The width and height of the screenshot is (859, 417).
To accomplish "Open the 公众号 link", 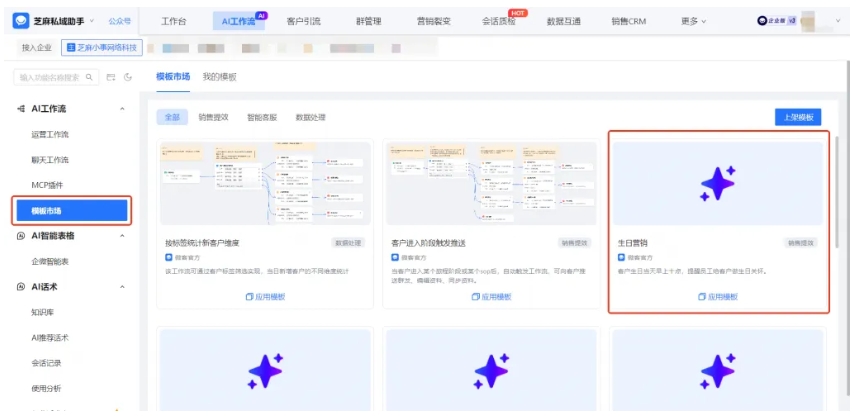I will (x=119, y=21).
